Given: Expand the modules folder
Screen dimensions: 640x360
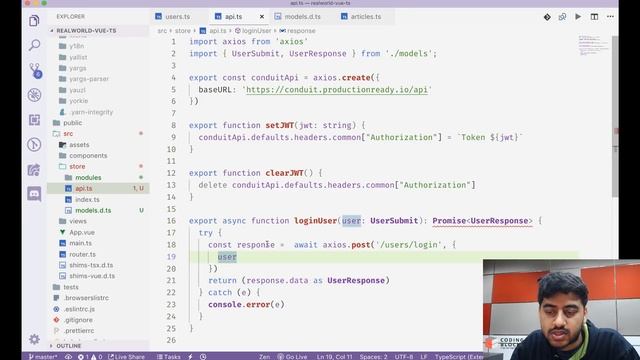Looking at the screenshot, I should pos(88,178).
